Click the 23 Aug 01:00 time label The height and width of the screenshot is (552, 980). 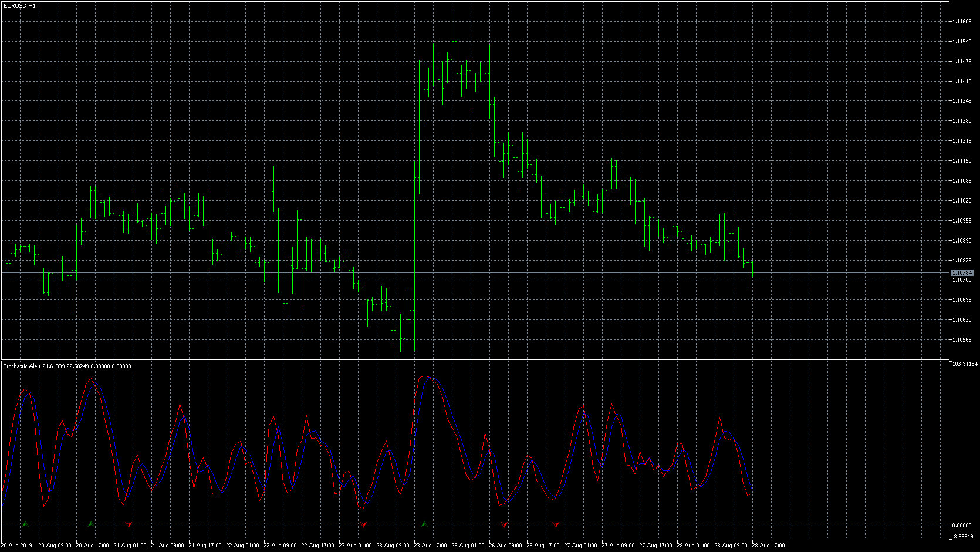(x=355, y=546)
